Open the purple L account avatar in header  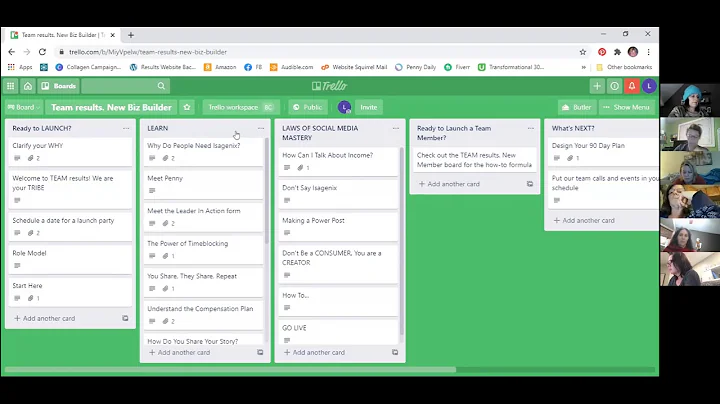(649, 86)
